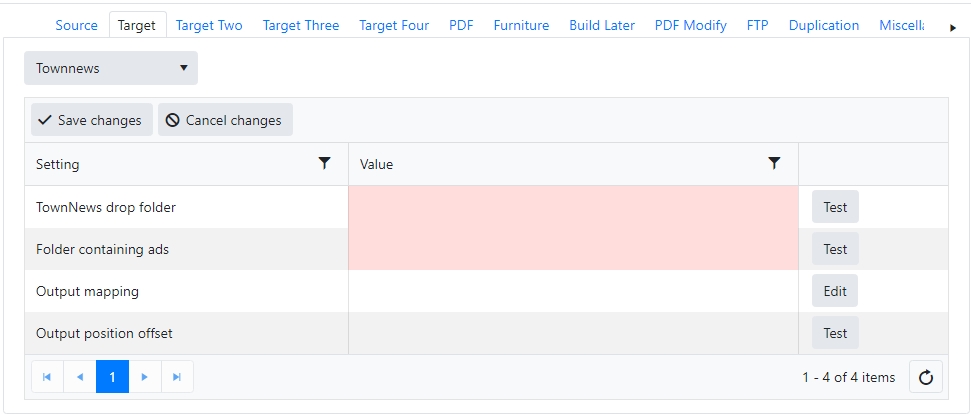Image resolution: width=971 pixels, height=415 pixels.
Task: Click the Folder containing ads value cell
Action: (x=573, y=249)
